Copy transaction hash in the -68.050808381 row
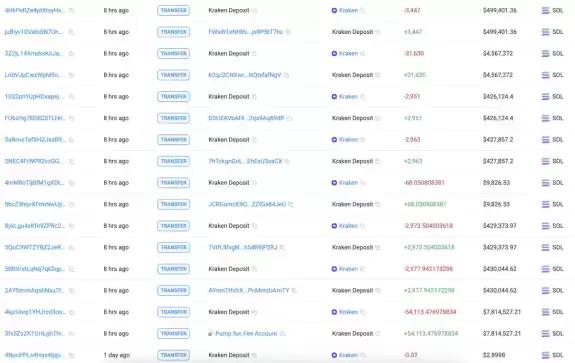 (72, 183)
